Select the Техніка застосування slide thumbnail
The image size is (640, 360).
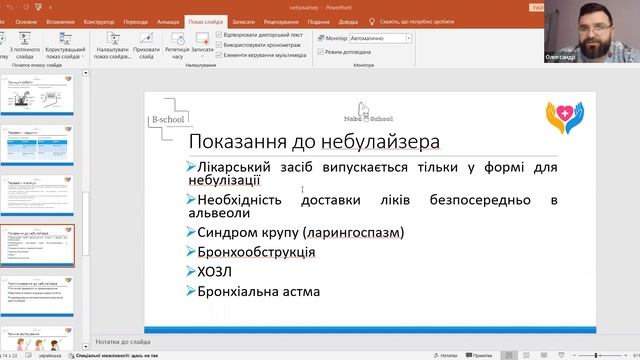tap(37, 338)
